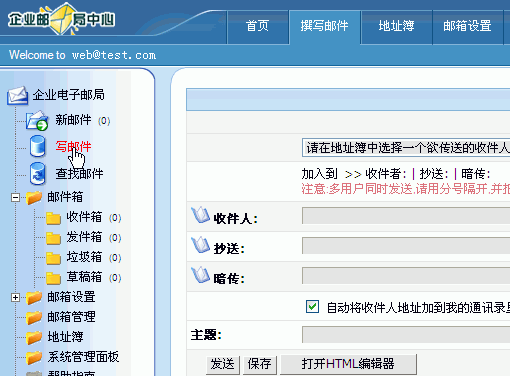Open 草稿箱 in the mailbox tree
This screenshot has width=510, height=376.
84,277
